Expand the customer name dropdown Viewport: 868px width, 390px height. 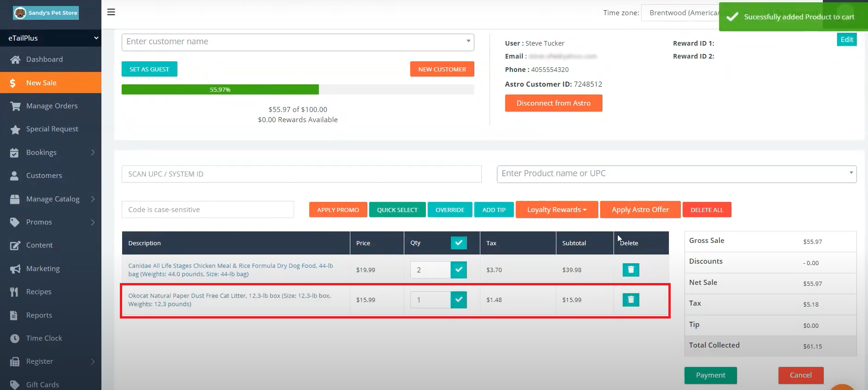point(468,41)
